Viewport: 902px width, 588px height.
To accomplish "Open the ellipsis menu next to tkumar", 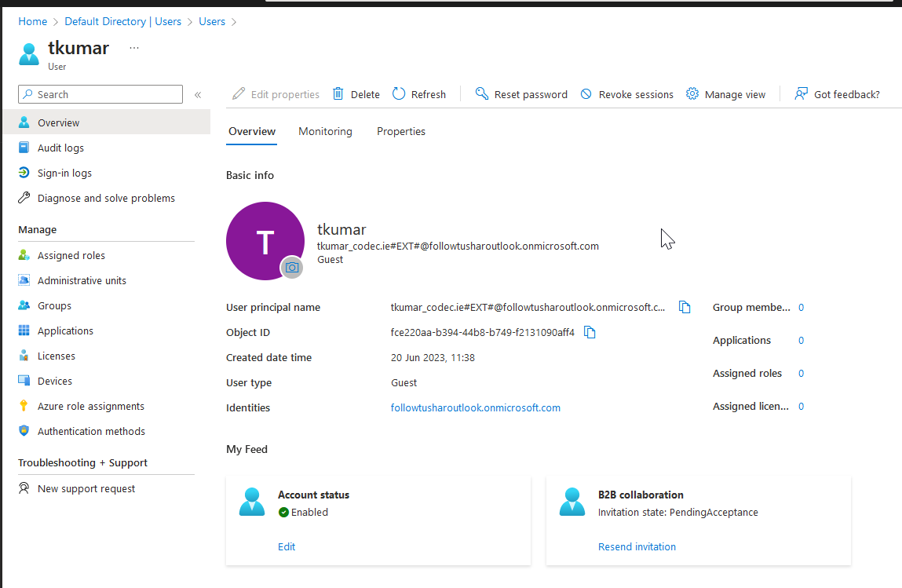I will pos(133,47).
